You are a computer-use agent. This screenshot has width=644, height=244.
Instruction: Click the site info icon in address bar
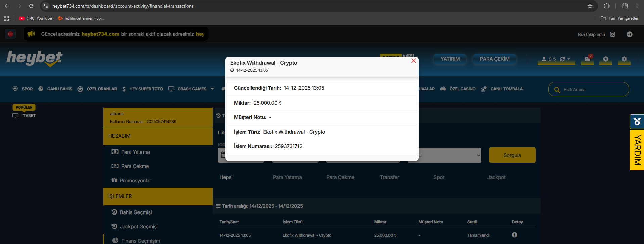pyautogui.click(x=46, y=6)
